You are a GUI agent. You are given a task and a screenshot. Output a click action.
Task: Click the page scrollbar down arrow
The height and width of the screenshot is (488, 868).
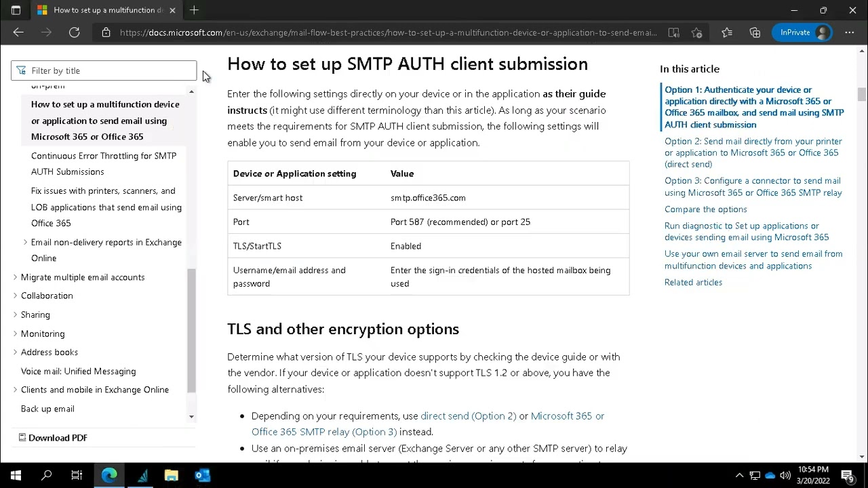click(863, 457)
